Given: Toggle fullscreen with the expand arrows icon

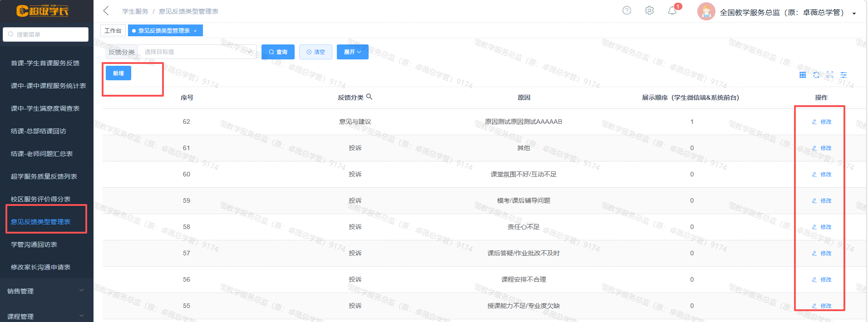Looking at the screenshot, I should click(x=830, y=75).
